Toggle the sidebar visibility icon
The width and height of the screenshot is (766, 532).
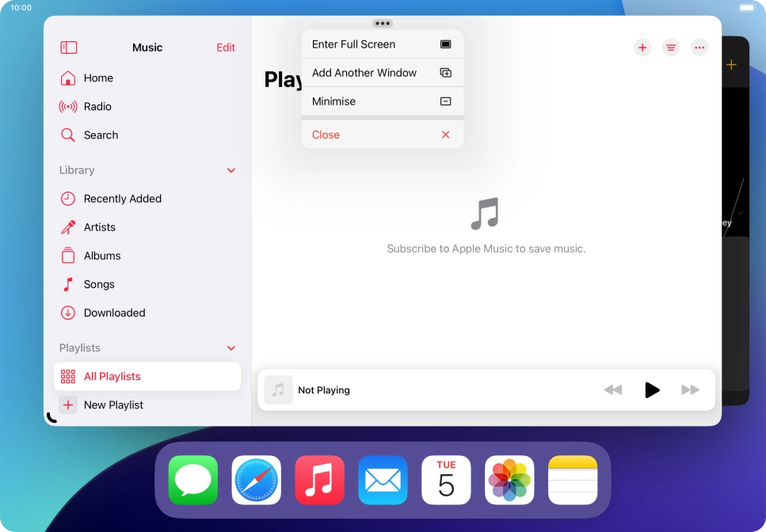pos(69,47)
